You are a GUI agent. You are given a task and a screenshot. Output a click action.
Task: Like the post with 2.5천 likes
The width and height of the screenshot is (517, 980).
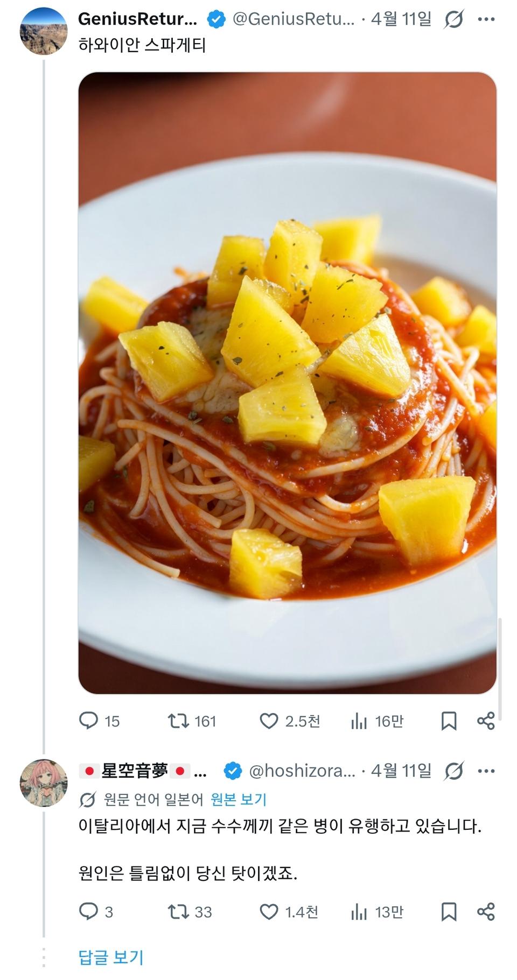point(269,721)
